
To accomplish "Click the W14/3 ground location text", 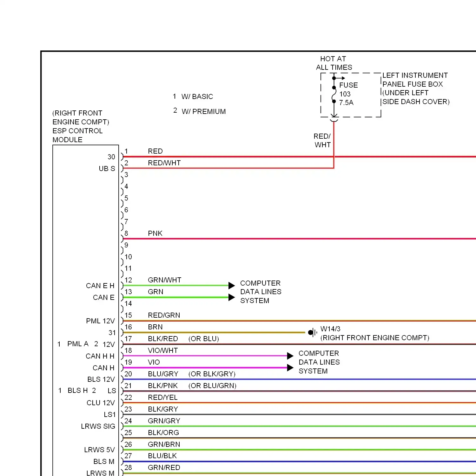I will (x=375, y=333).
